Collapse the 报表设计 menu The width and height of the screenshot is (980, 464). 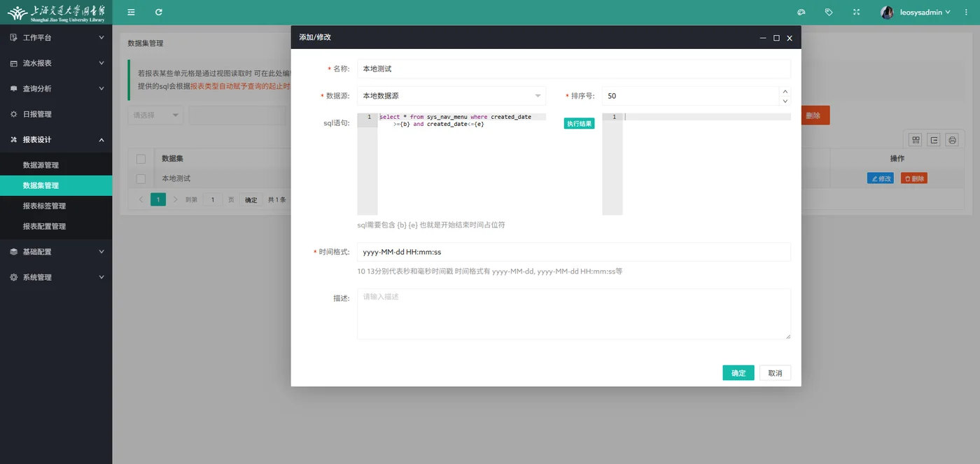(x=101, y=140)
